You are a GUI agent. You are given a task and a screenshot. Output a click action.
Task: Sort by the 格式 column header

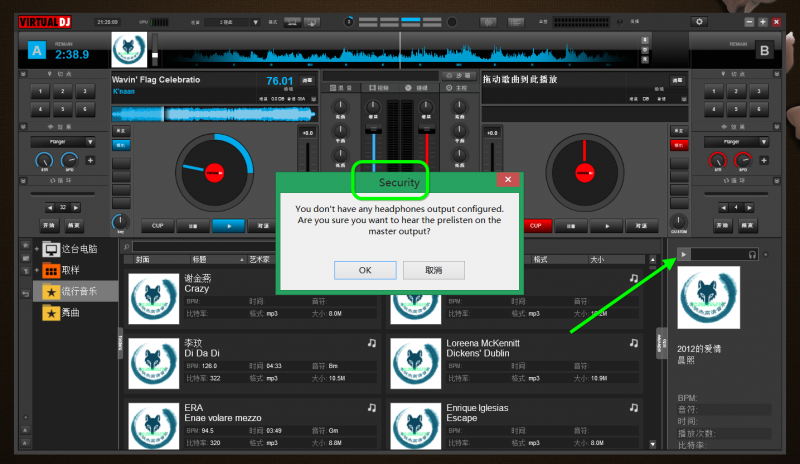pyautogui.click(x=540, y=259)
